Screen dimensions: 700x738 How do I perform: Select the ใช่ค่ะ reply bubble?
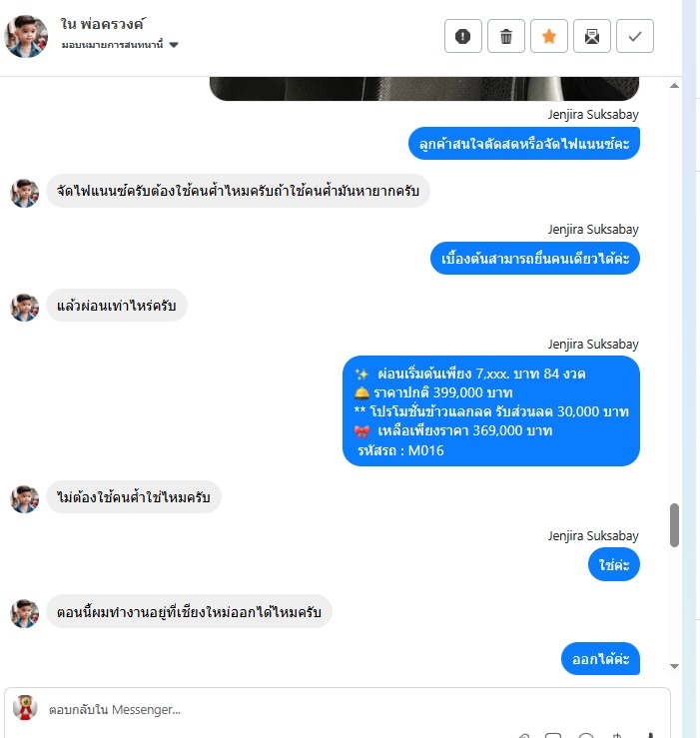pos(614,565)
